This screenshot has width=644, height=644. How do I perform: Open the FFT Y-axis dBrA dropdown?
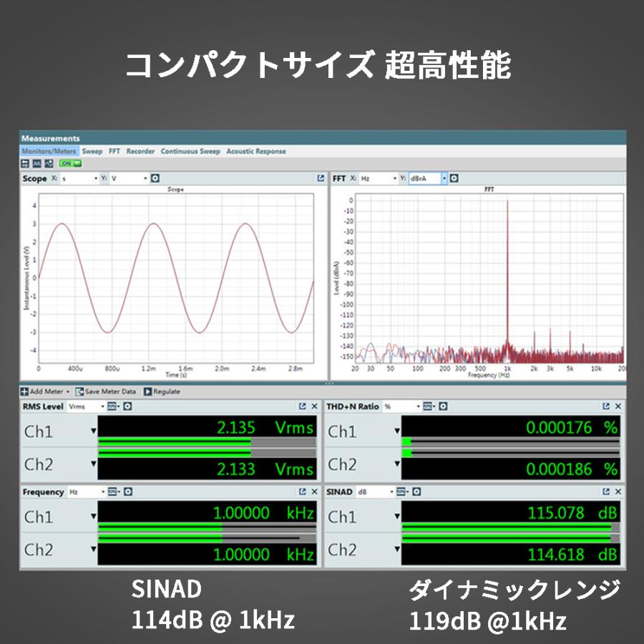click(444, 177)
